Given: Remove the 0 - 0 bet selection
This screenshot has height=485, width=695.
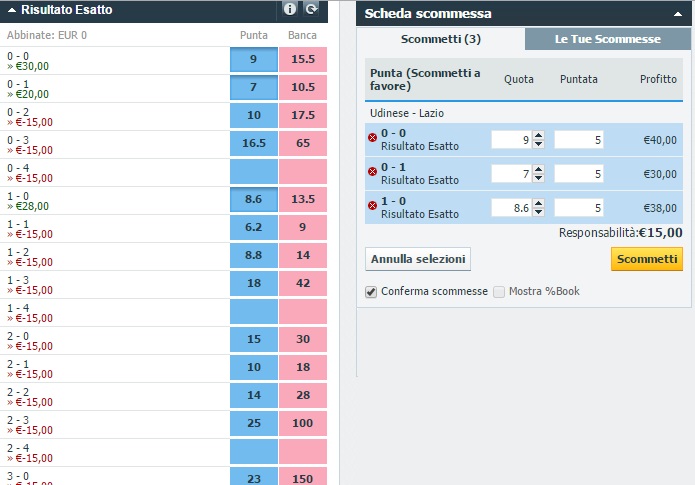Looking at the screenshot, I should pyautogui.click(x=373, y=140).
